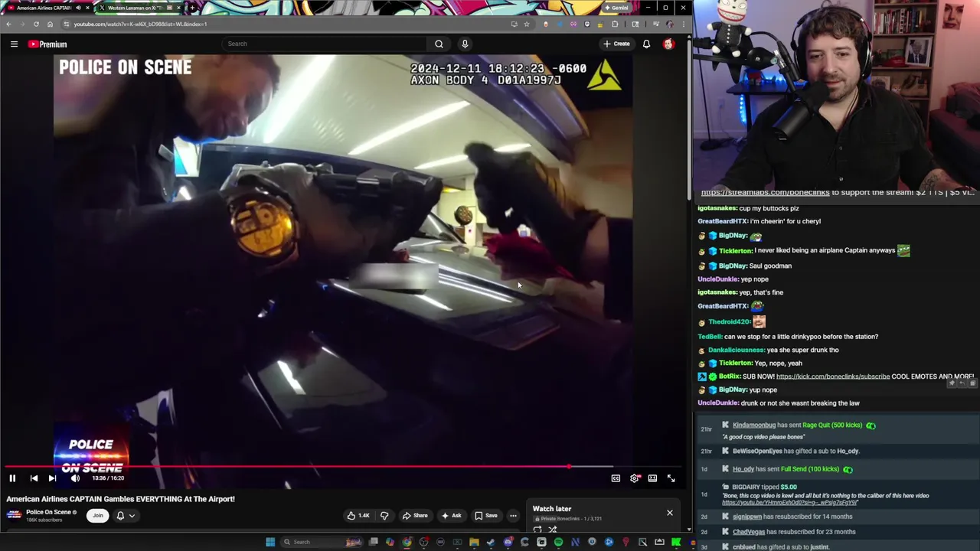Open the YouTube account avatar menu
Image resolution: width=980 pixels, height=551 pixels.
(668, 44)
